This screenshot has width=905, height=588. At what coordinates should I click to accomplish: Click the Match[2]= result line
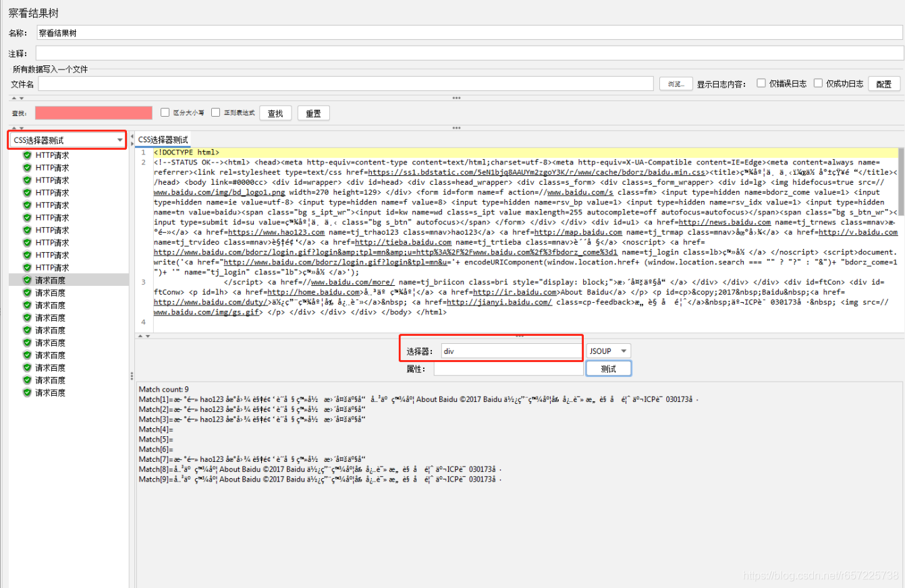point(252,409)
